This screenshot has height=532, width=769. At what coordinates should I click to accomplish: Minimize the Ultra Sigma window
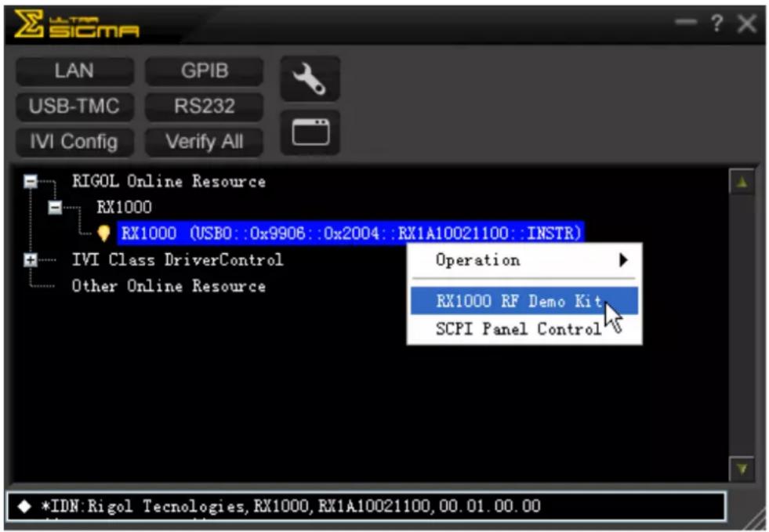pyautogui.click(x=685, y=22)
